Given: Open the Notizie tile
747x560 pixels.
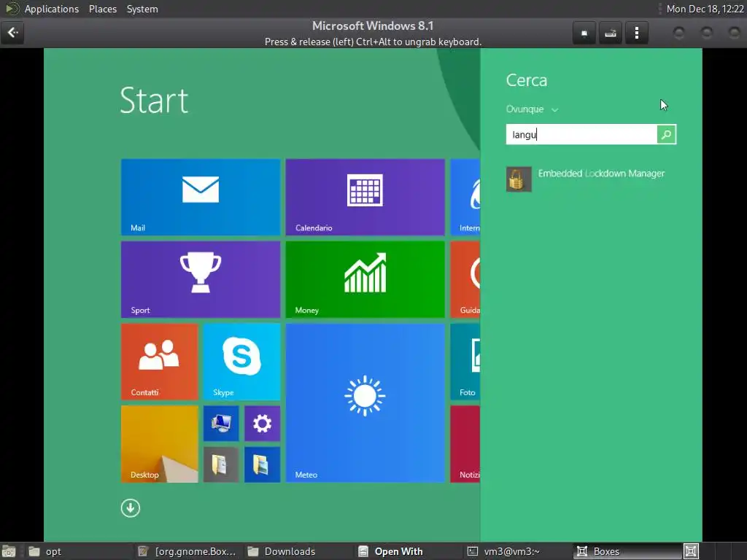Looking at the screenshot, I should click(x=465, y=444).
